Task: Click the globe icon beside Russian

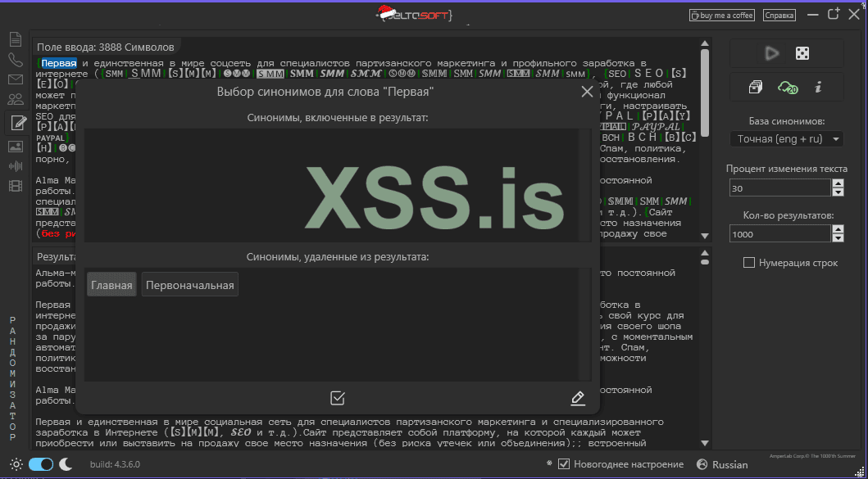Action: (702, 464)
